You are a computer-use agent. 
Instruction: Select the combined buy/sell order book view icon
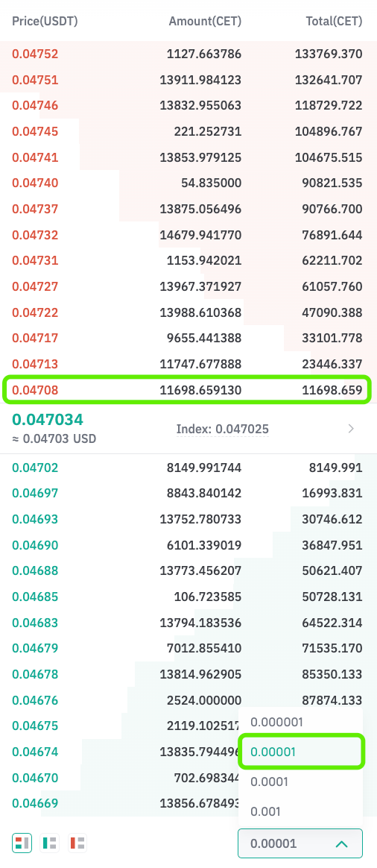point(22,843)
